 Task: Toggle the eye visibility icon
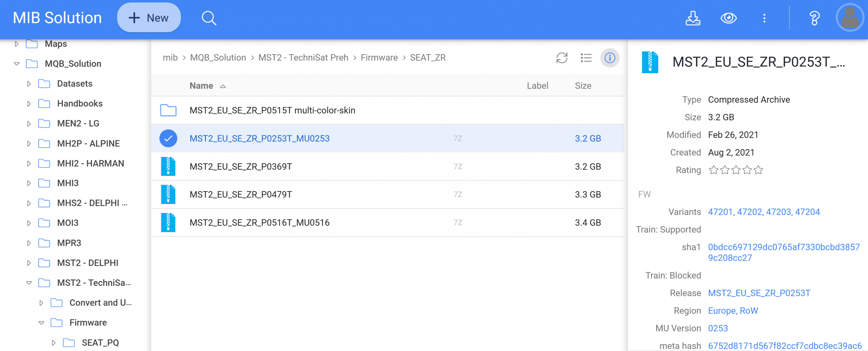click(728, 18)
